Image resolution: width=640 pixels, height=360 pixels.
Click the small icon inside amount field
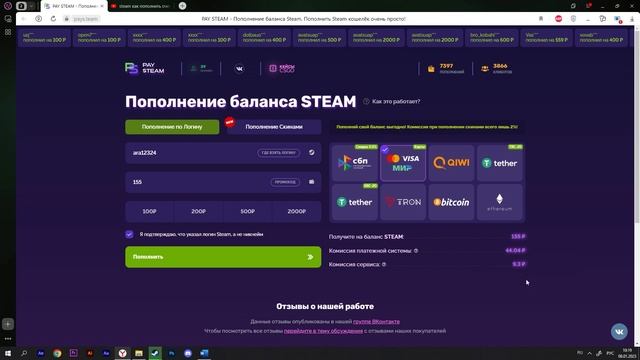(311, 182)
